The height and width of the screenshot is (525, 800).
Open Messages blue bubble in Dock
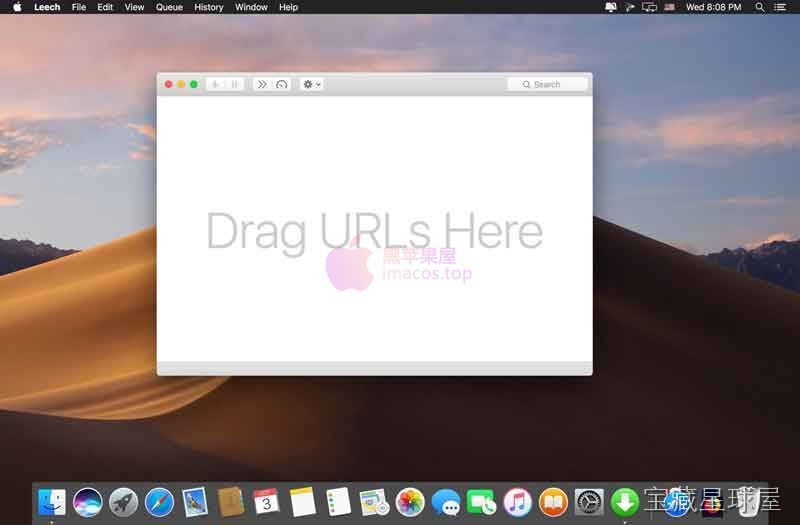446,502
